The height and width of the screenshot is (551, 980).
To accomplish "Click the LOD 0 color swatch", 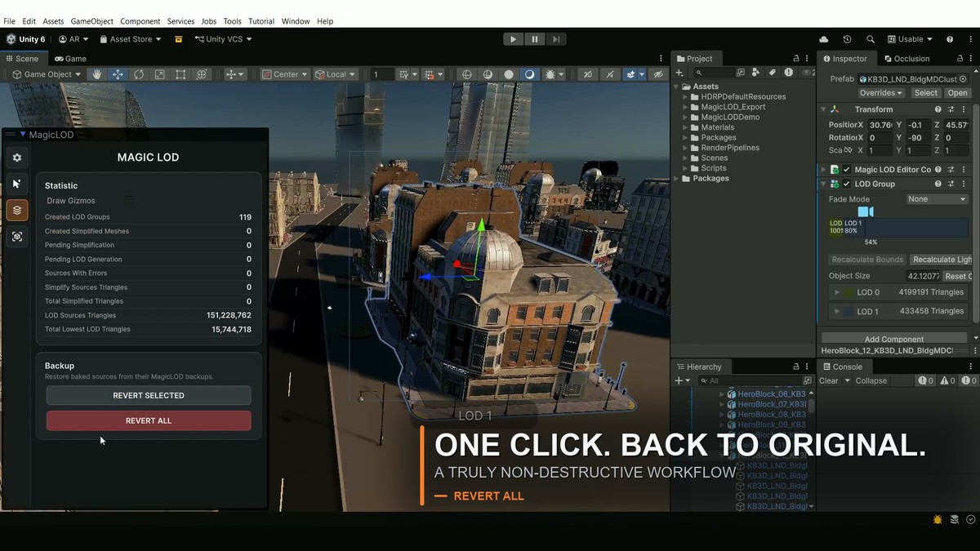I will tap(849, 292).
